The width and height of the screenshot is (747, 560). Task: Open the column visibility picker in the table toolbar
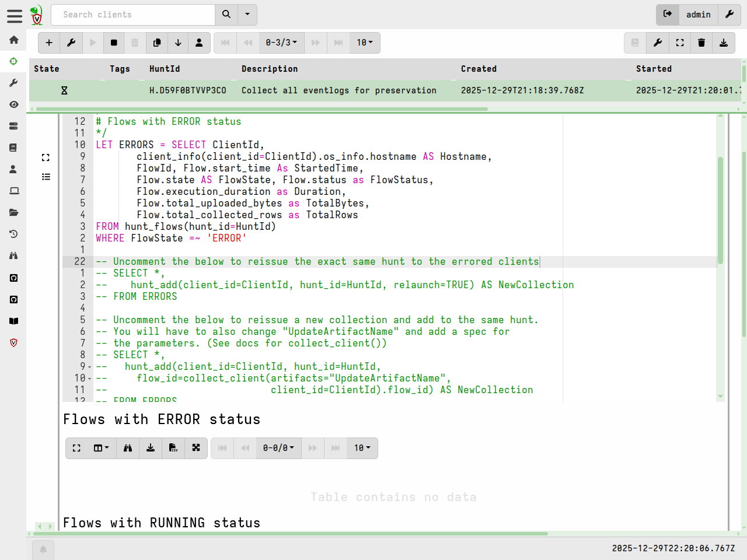tap(100, 448)
